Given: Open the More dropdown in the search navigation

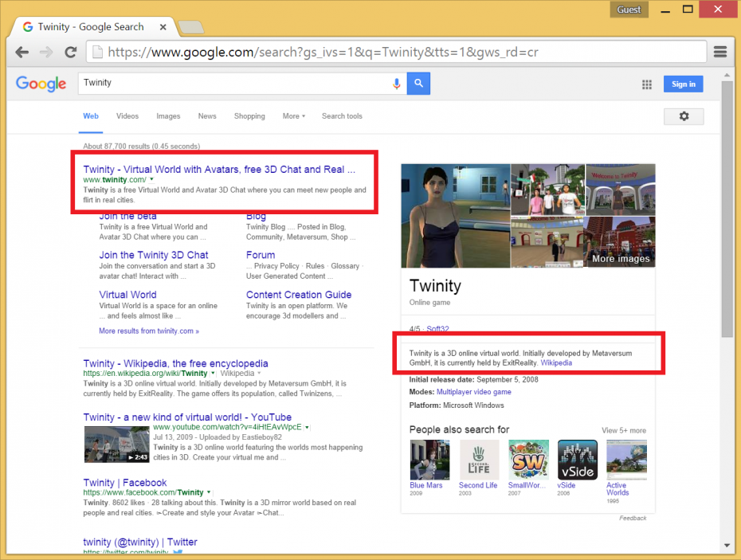Looking at the screenshot, I should pos(293,116).
